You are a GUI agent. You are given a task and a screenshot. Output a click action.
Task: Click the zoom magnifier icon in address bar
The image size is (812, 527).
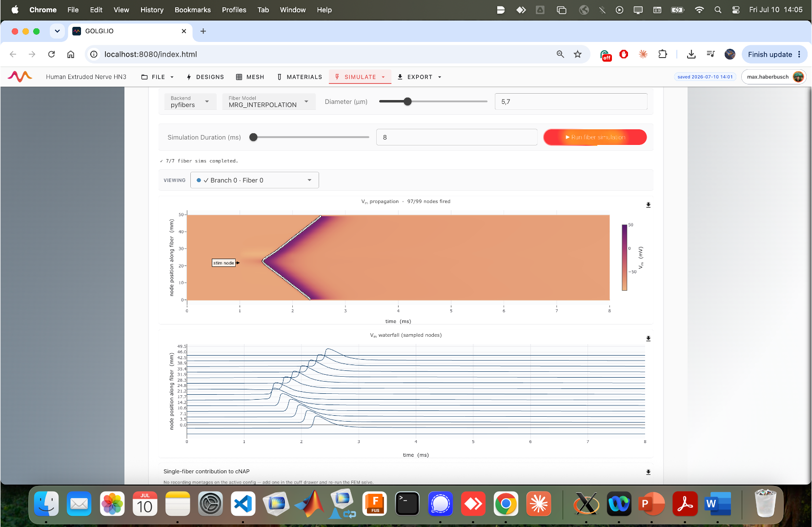point(560,54)
